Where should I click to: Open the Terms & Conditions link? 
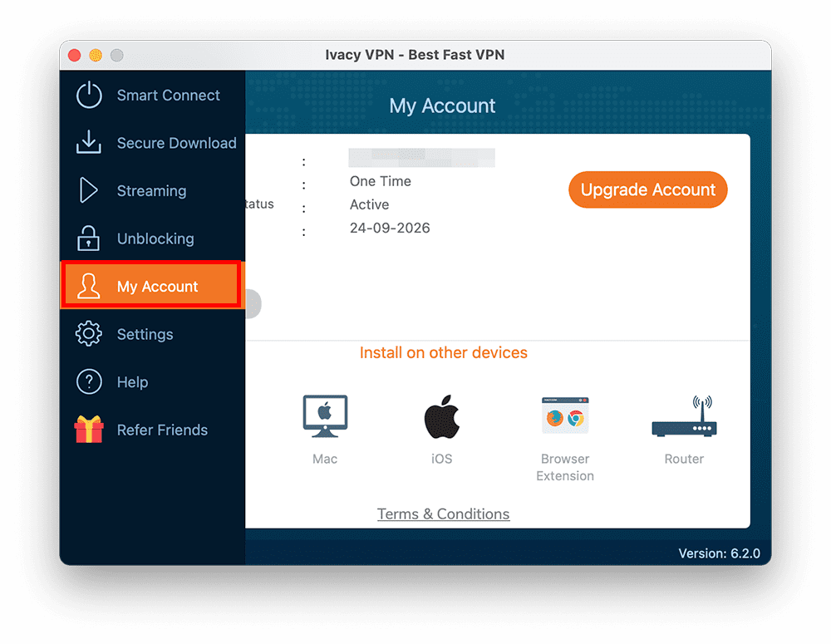pos(443,514)
